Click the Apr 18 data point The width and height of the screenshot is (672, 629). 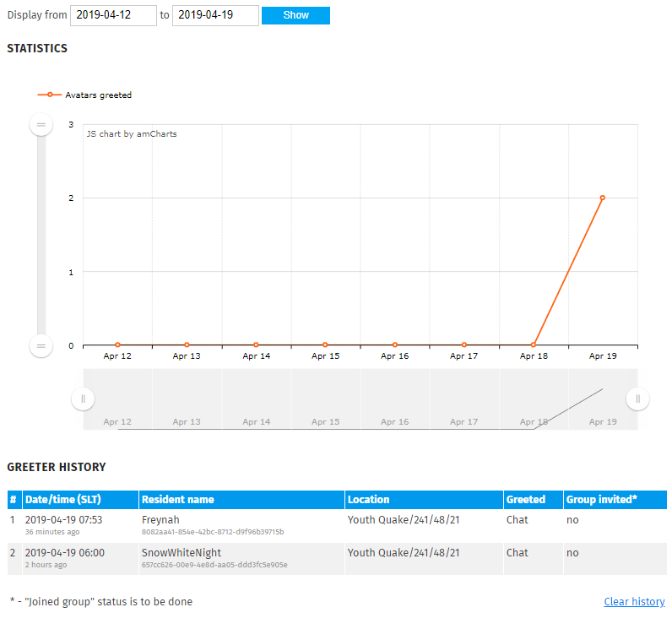coord(534,345)
